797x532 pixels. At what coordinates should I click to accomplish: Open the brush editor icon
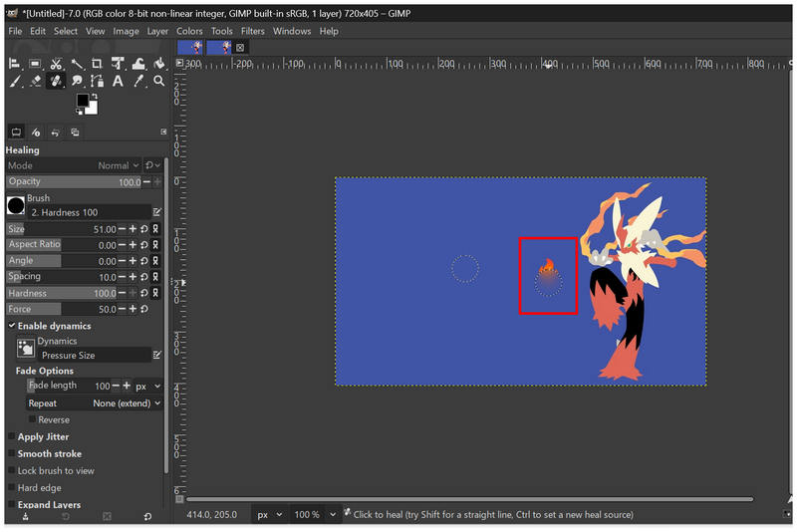(x=157, y=212)
